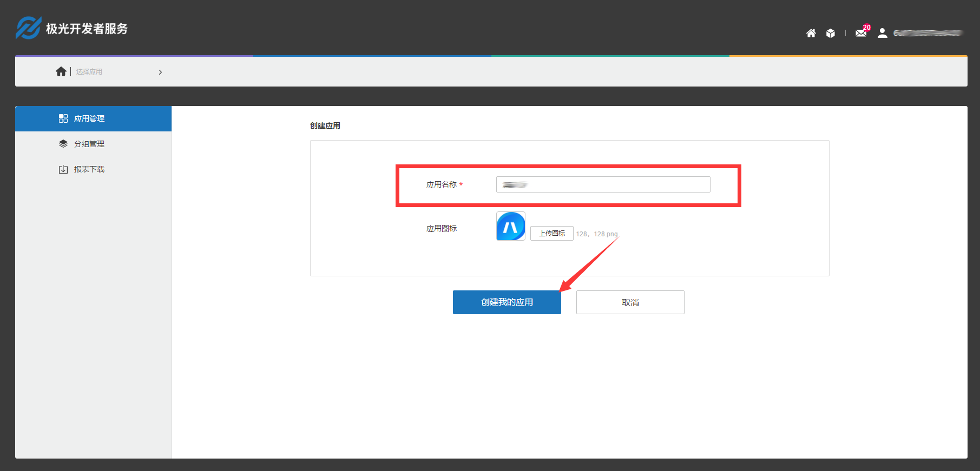980x471 pixels.
Task: Open the 选择应用 app selector
Action: [x=89, y=72]
